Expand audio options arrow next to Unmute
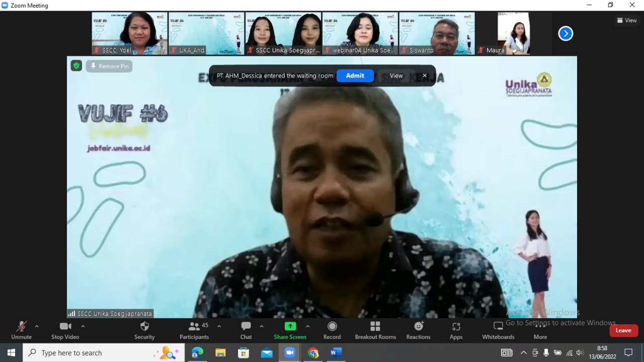This screenshot has width=644, height=362. pyautogui.click(x=37, y=326)
